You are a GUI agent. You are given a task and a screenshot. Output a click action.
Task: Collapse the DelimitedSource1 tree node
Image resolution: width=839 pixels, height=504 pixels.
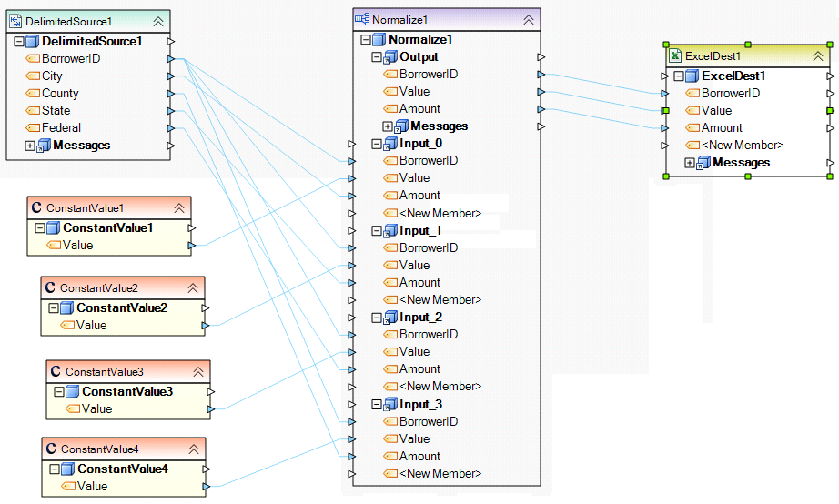coord(19,42)
